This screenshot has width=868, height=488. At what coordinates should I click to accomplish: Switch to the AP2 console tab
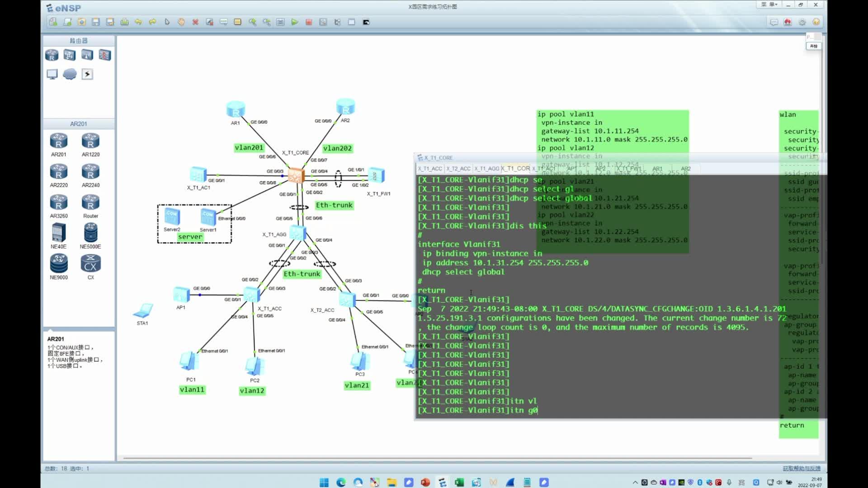pyautogui.click(x=600, y=169)
